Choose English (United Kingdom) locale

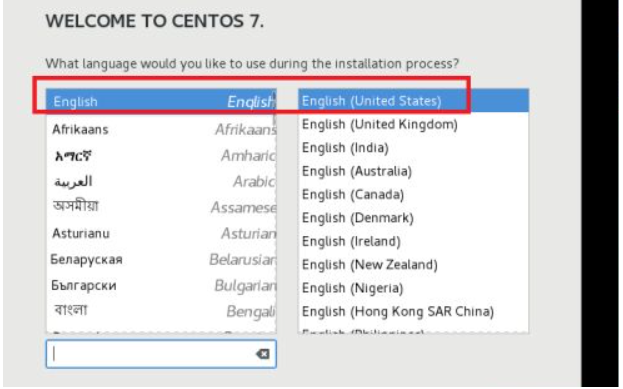(413, 124)
